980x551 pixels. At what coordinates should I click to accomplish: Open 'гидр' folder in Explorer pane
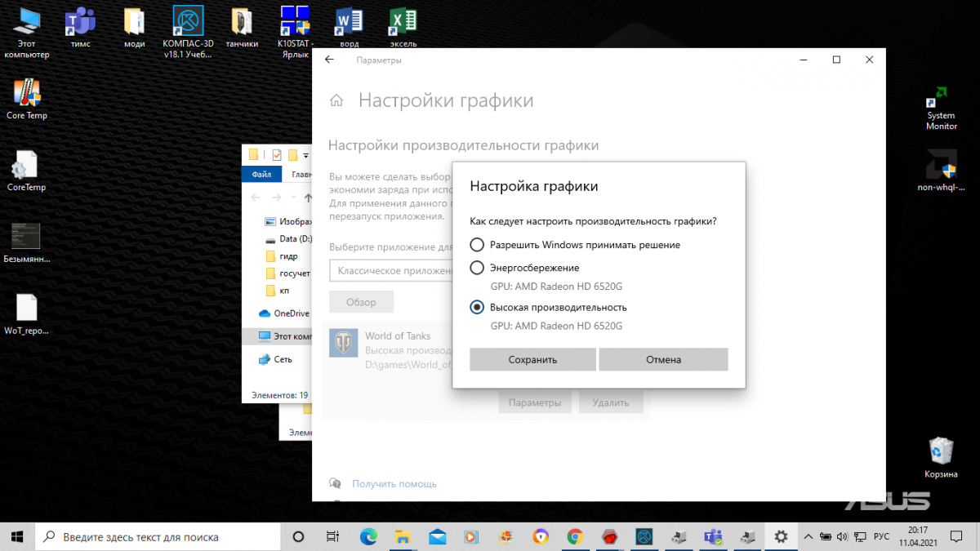pos(282,256)
